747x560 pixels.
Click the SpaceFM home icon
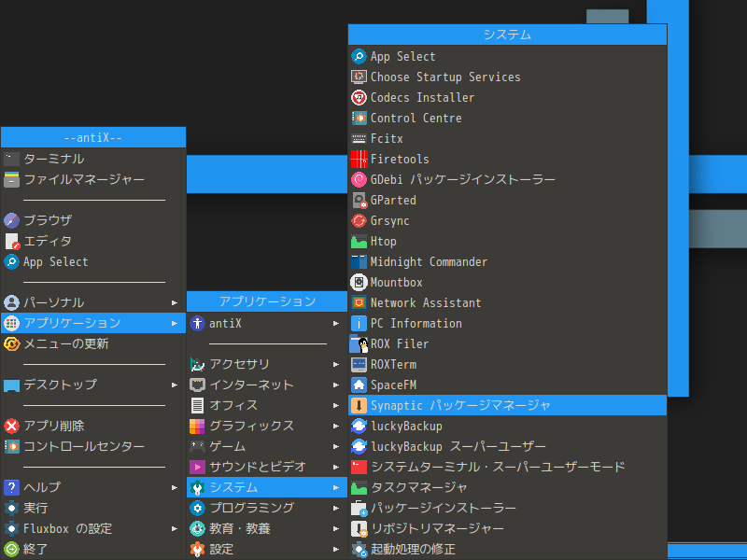[359, 385]
